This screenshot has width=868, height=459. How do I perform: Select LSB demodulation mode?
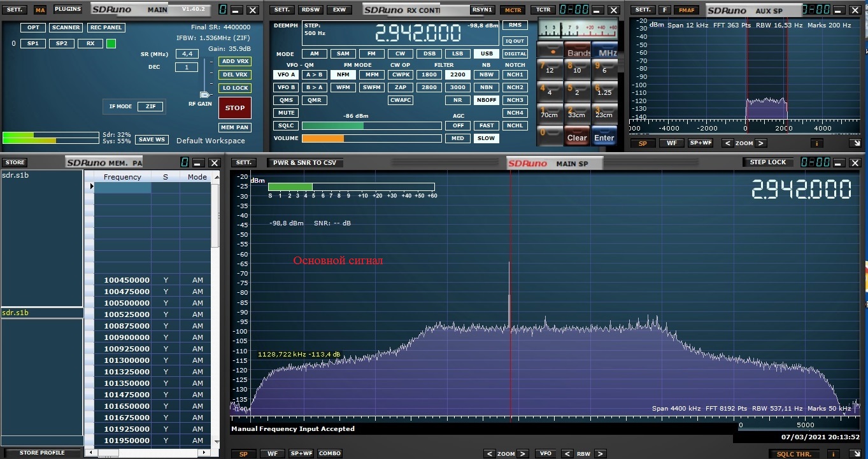point(458,54)
